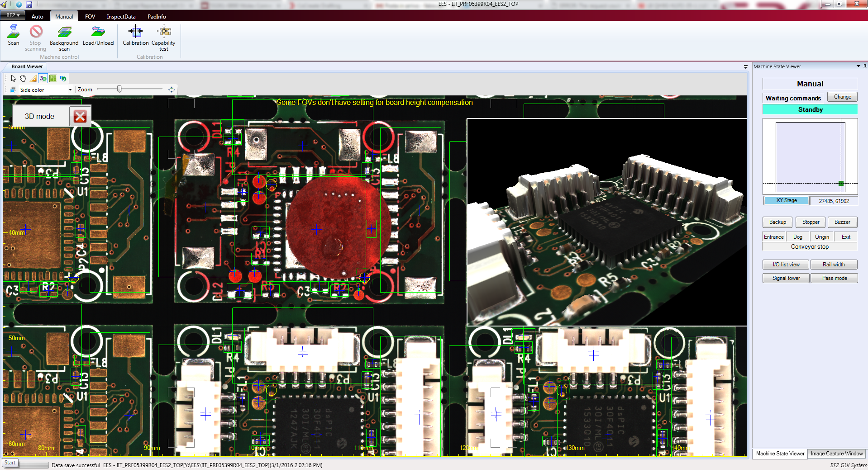The width and height of the screenshot is (868, 473).
Task: Open the Board Viewer panel options arrow
Action: [745, 66]
